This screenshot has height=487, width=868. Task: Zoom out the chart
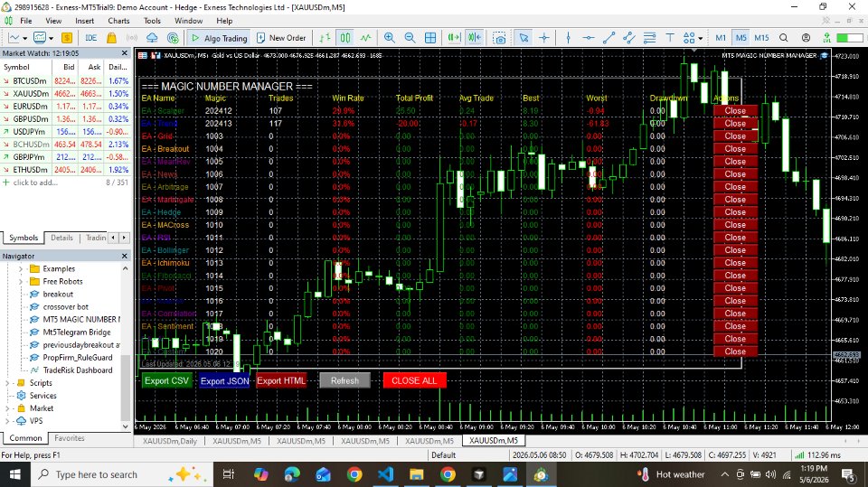pyautogui.click(x=410, y=38)
